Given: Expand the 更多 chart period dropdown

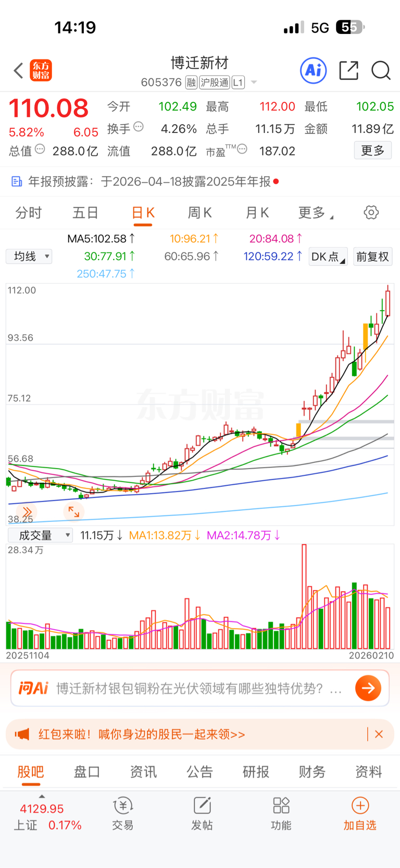Looking at the screenshot, I should tap(316, 213).
